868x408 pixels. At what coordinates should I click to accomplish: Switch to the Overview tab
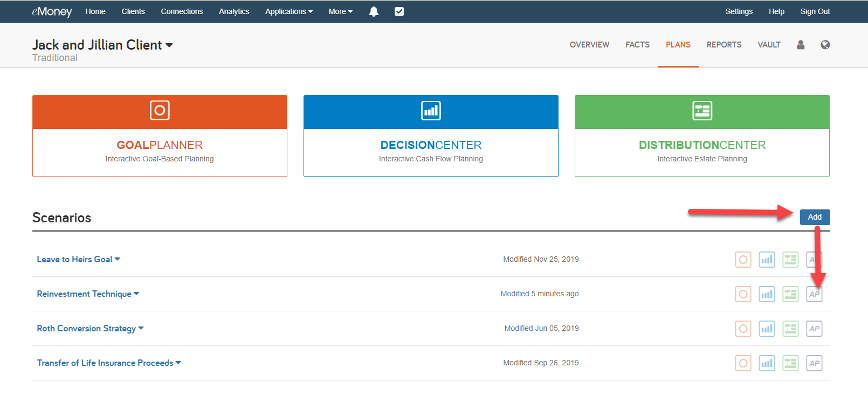[589, 45]
